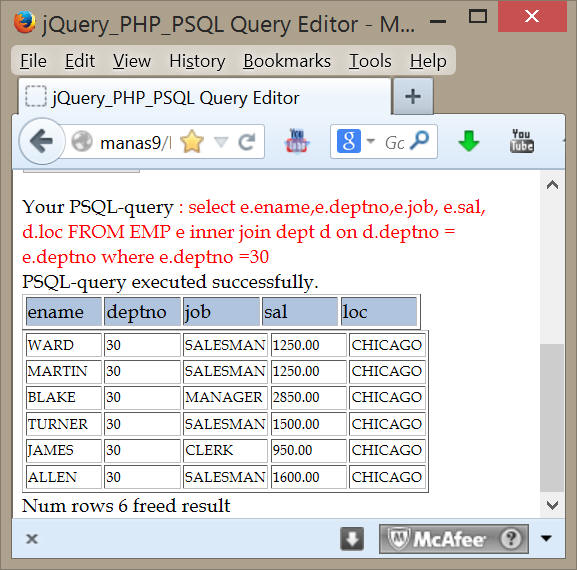Open the History menu

coord(197,61)
